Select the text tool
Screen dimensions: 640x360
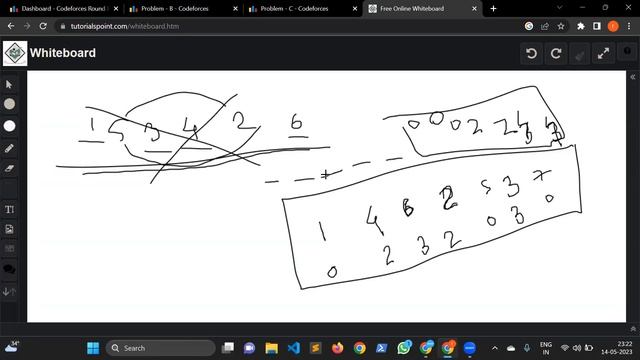[x=9, y=209]
